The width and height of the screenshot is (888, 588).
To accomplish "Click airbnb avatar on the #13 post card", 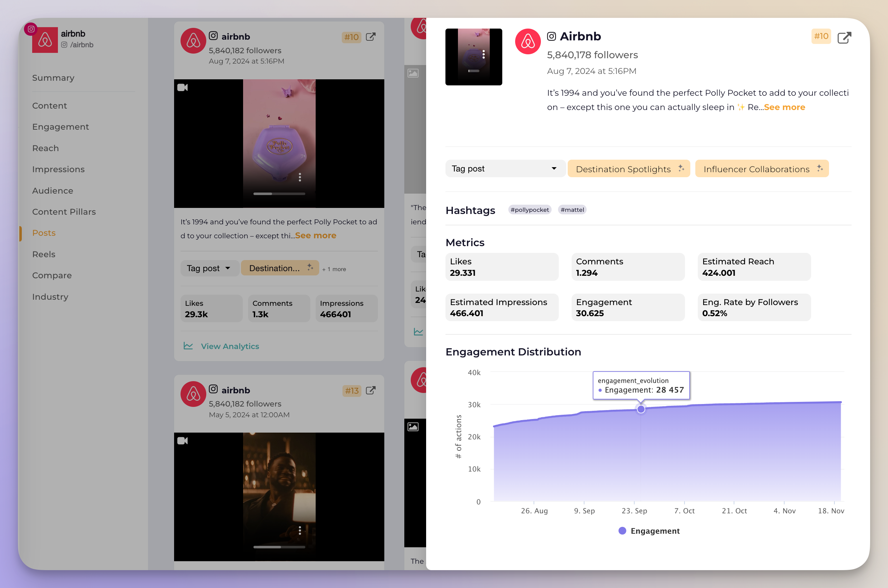I will 193,394.
